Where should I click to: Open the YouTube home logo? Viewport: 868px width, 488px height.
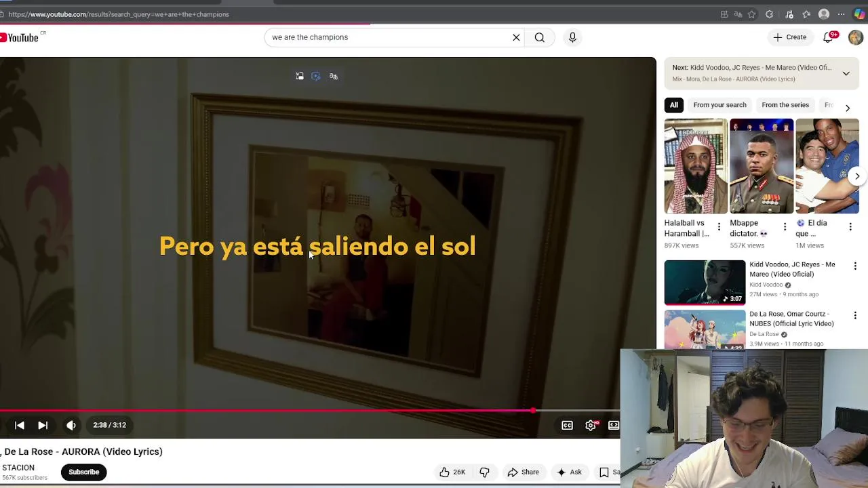(20, 37)
